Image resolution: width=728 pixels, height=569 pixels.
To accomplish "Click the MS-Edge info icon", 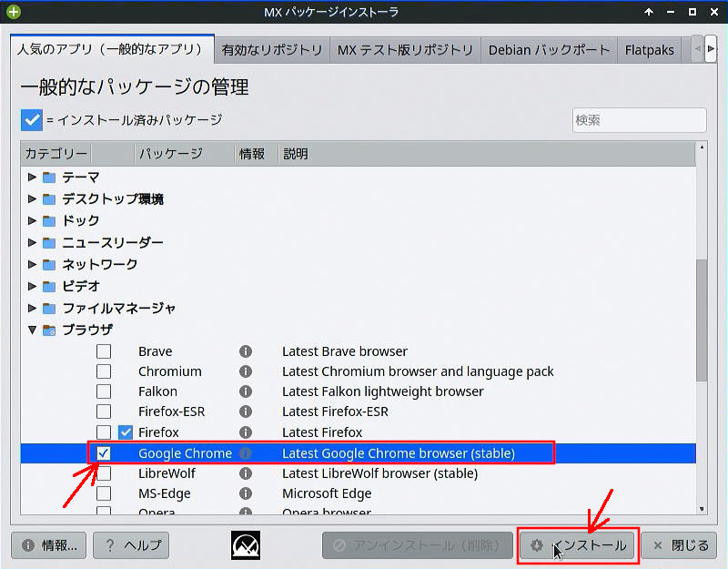I will (x=246, y=493).
